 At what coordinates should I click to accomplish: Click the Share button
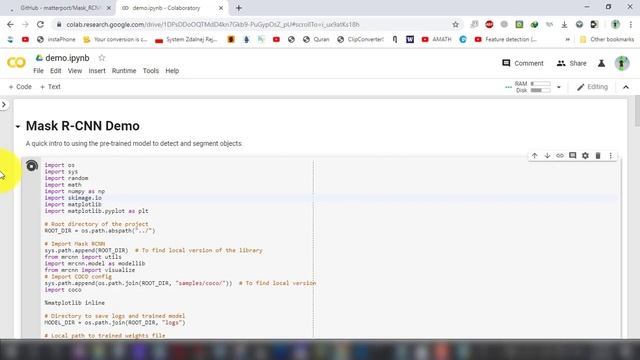(571, 63)
